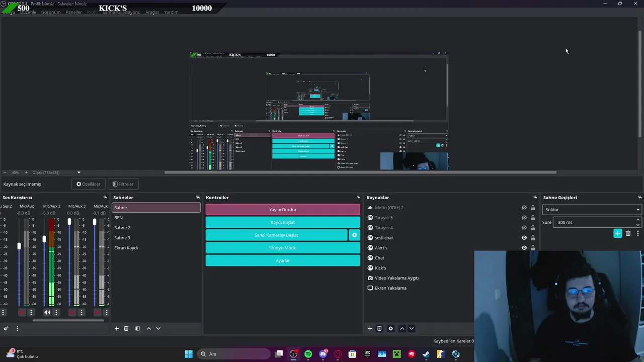Open the Araçlar menu

pos(152,12)
